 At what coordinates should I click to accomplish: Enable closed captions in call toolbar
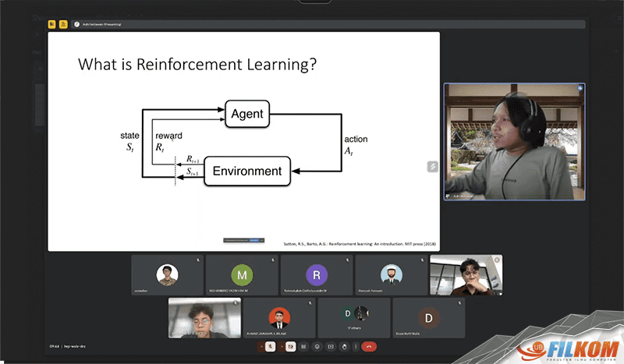tap(304, 345)
